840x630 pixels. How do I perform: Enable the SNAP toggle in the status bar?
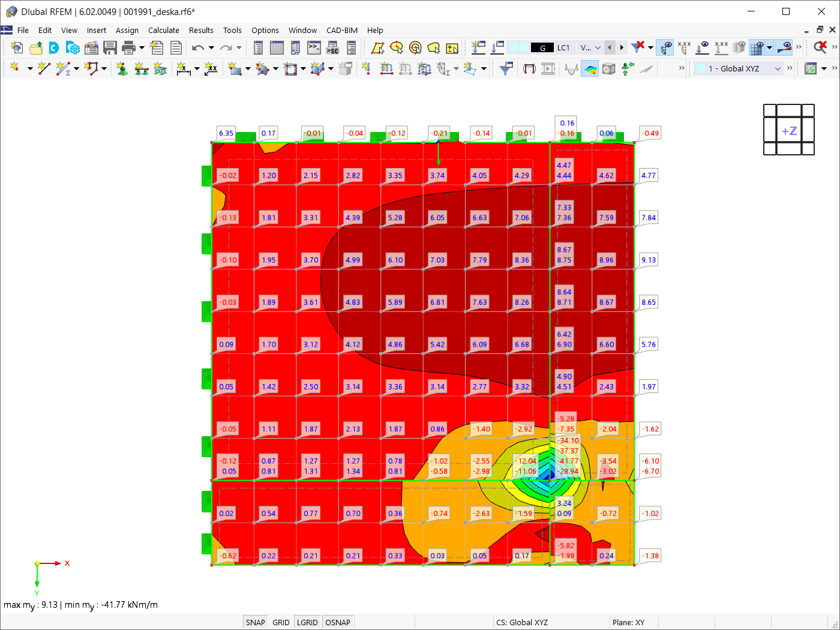[255, 622]
